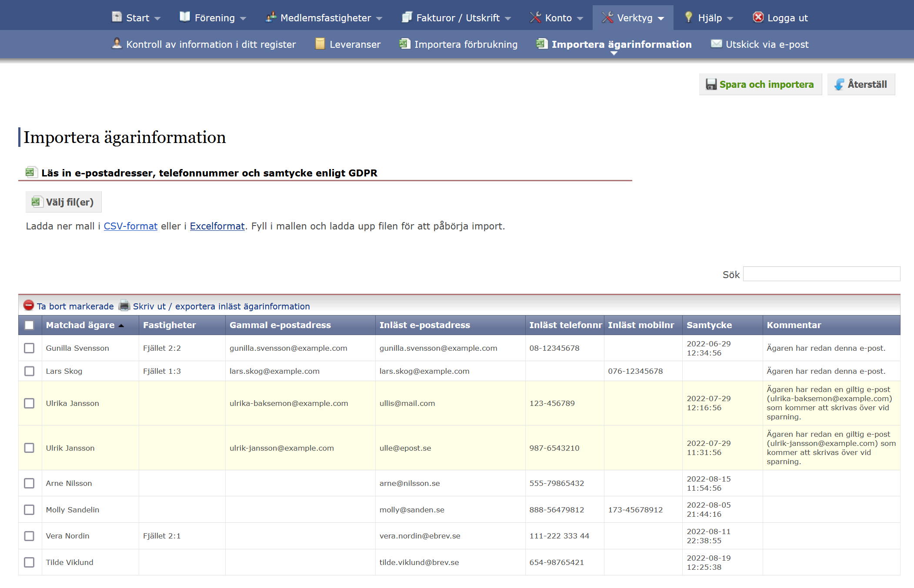Tick the select-all header checkbox
This screenshot has height=588, width=914.
click(29, 325)
